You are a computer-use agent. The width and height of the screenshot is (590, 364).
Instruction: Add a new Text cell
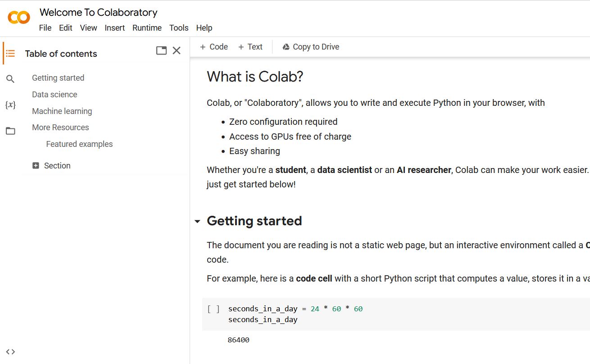pos(250,47)
